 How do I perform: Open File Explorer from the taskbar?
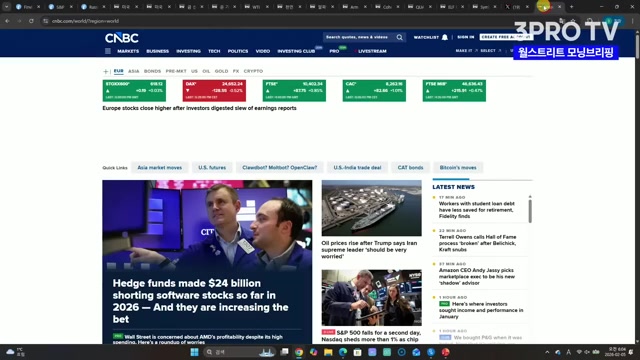(328, 352)
